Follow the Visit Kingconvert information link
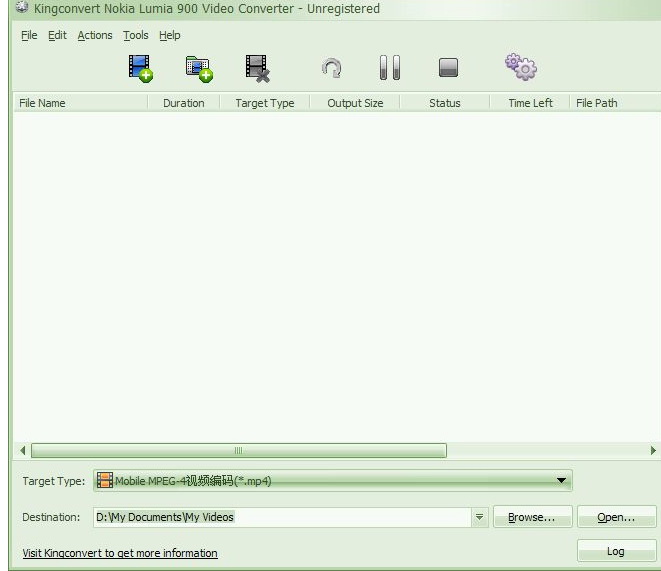 tap(120, 553)
